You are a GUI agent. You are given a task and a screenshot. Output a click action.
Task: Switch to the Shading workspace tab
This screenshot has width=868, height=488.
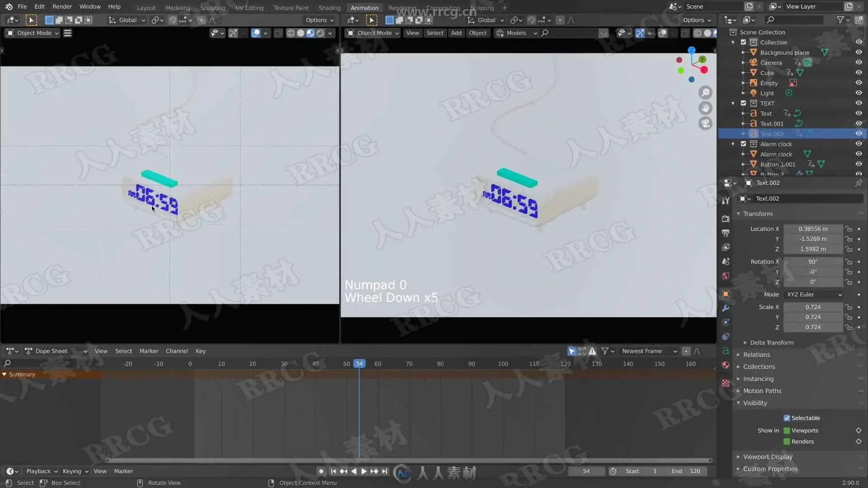pos(329,8)
